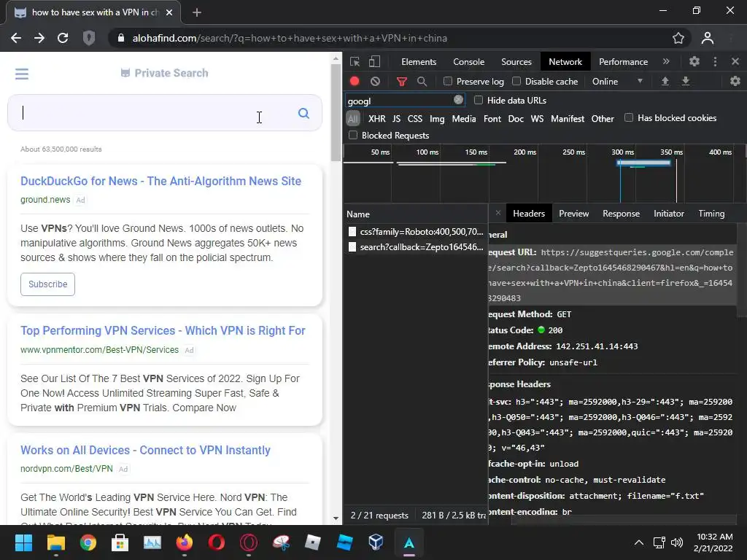Reload the current page
Viewport: 747px width, 560px height.
click(63, 38)
